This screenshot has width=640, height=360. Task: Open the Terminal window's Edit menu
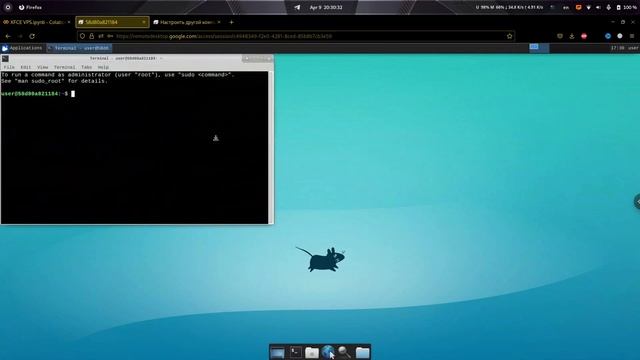click(x=26, y=67)
